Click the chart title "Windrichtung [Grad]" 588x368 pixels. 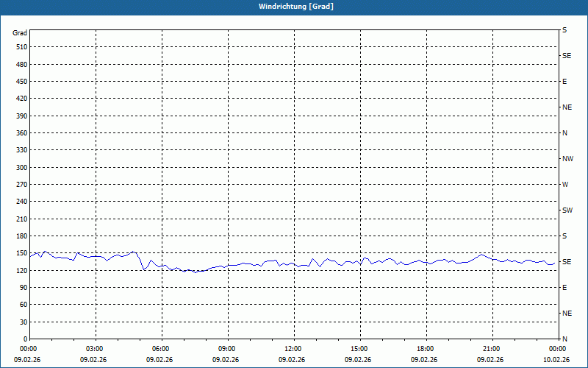(296, 7)
